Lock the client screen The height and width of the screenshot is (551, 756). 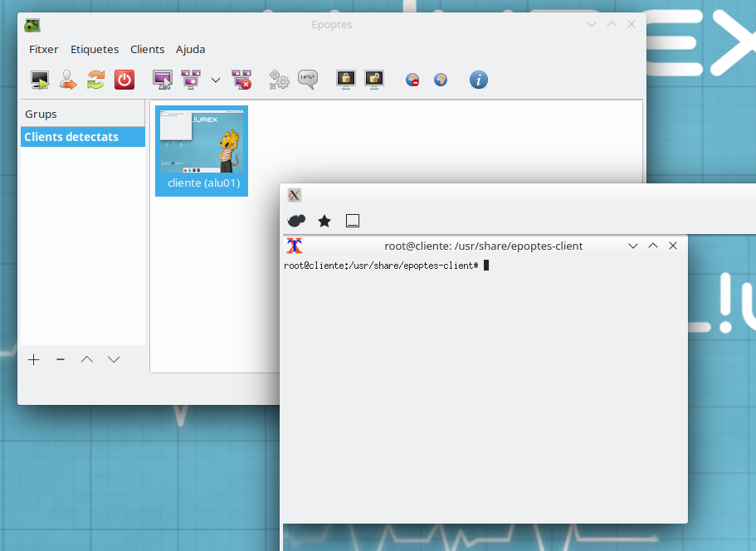pos(346,80)
